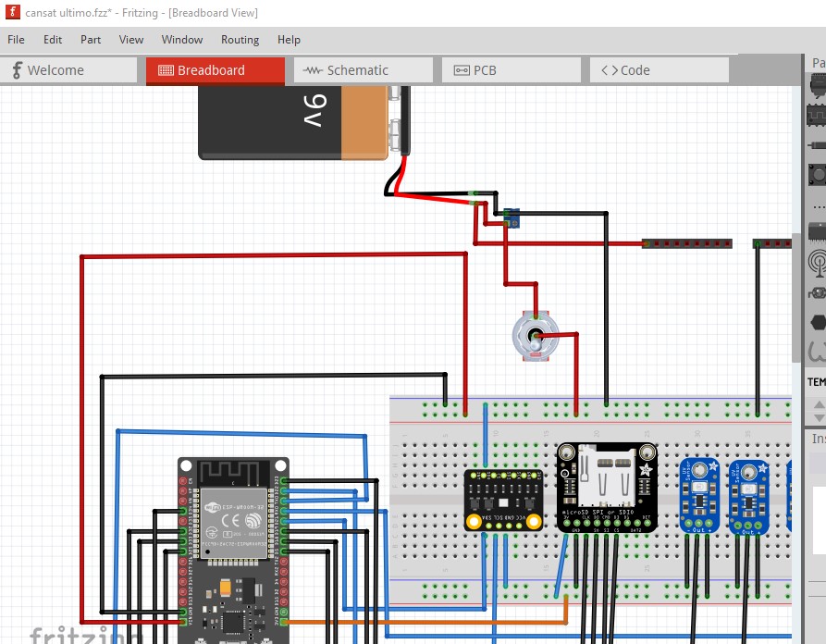Select the 9V battery part
Viewport: 826px width, 644px height.
293,123
